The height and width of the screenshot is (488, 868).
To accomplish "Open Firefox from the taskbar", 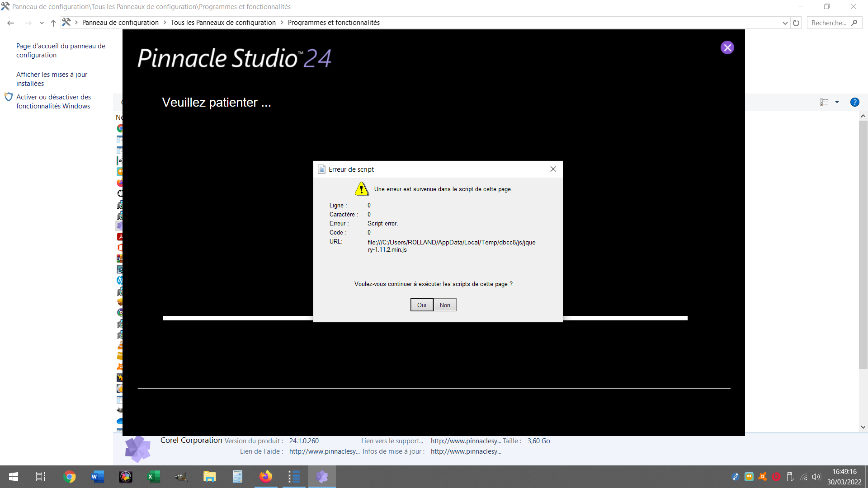I will [x=266, y=477].
